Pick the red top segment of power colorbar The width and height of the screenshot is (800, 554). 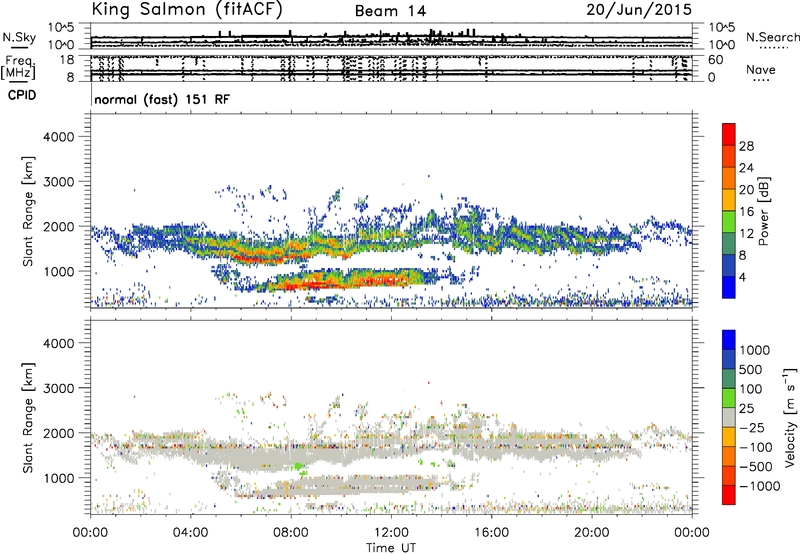pos(729,134)
